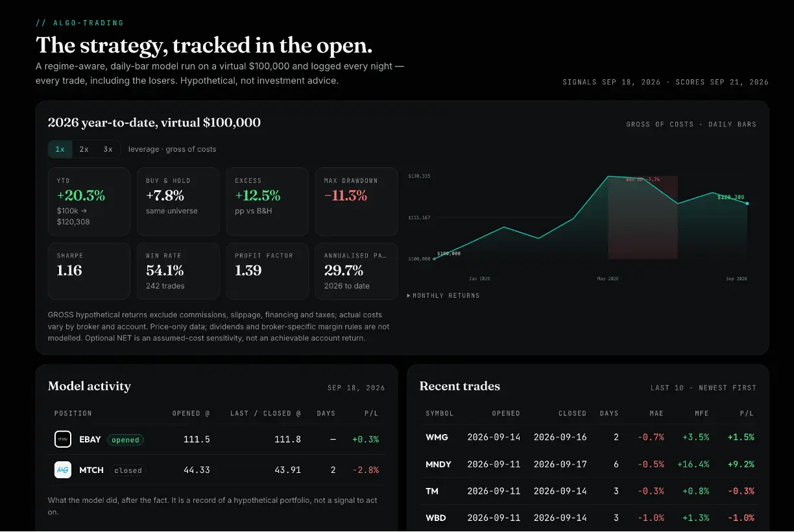Click the TM trade row symbol
This screenshot has height=532, width=794.
pos(431,491)
